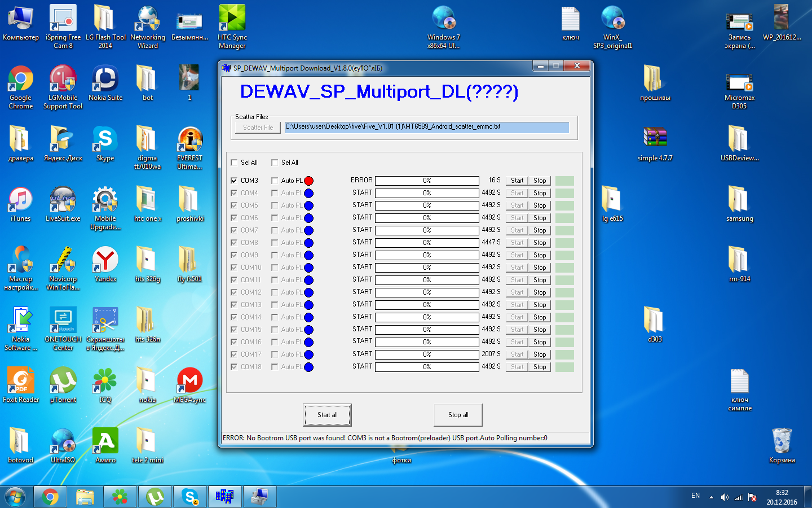Screen dimensions: 812x508
Task: Open the UltraISO desktop shortcut
Action: coord(63,443)
